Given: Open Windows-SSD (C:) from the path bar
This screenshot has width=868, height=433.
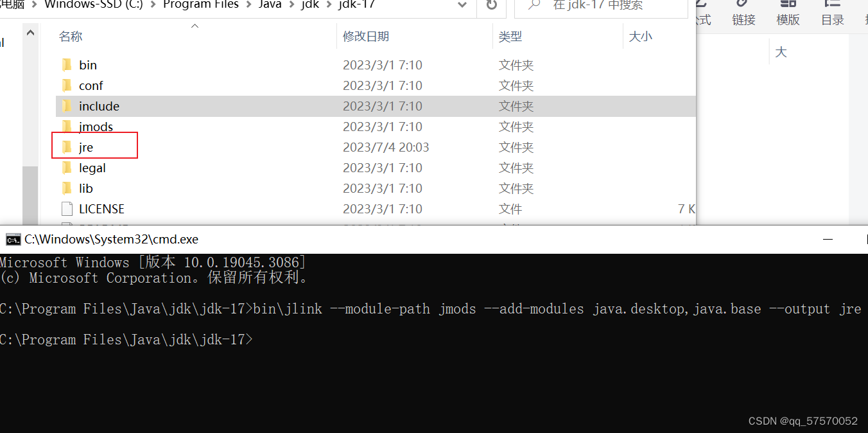Looking at the screenshot, I should [95, 5].
